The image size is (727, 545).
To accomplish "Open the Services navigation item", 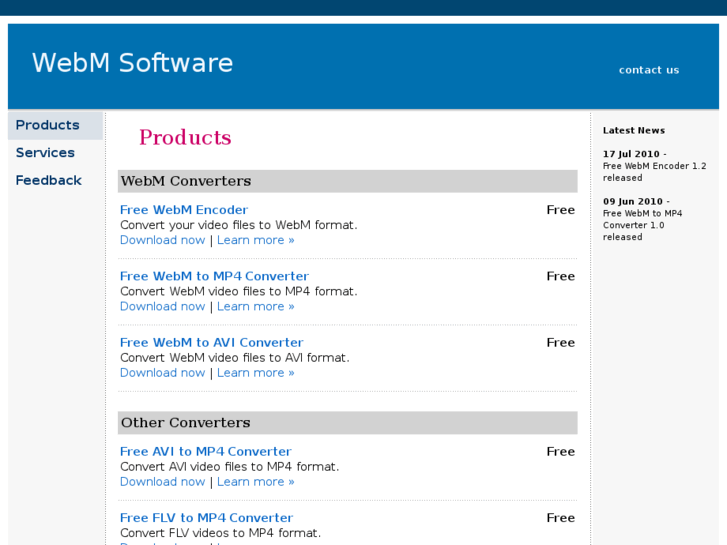I will 45,153.
